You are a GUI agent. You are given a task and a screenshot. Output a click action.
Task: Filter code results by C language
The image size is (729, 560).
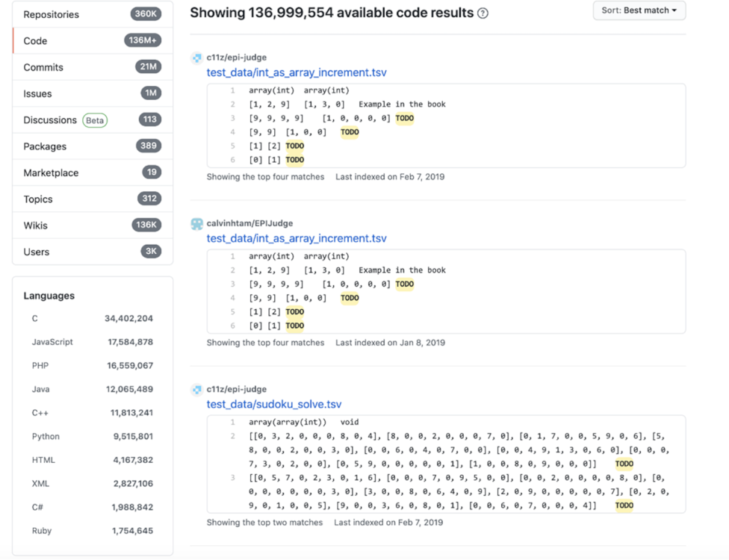[35, 318]
